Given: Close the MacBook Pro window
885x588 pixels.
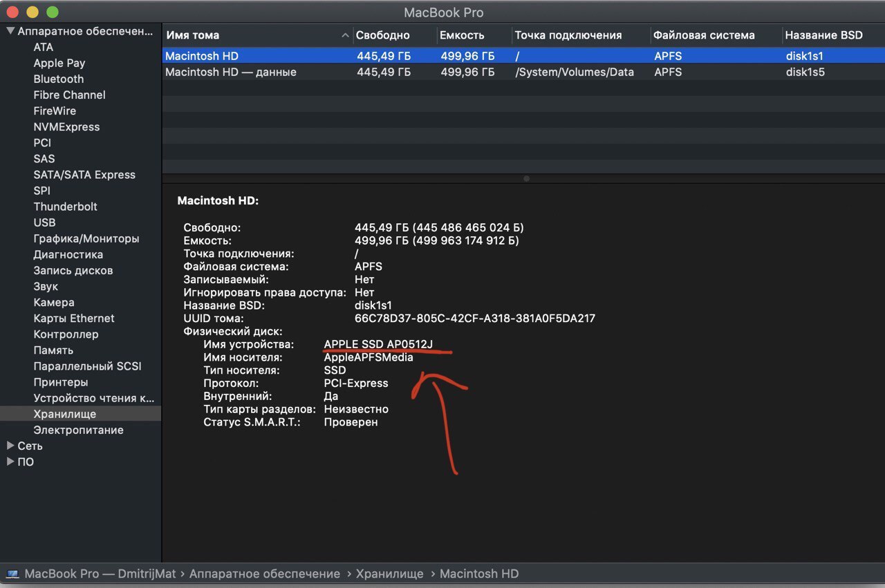Looking at the screenshot, I should point(12,12).
